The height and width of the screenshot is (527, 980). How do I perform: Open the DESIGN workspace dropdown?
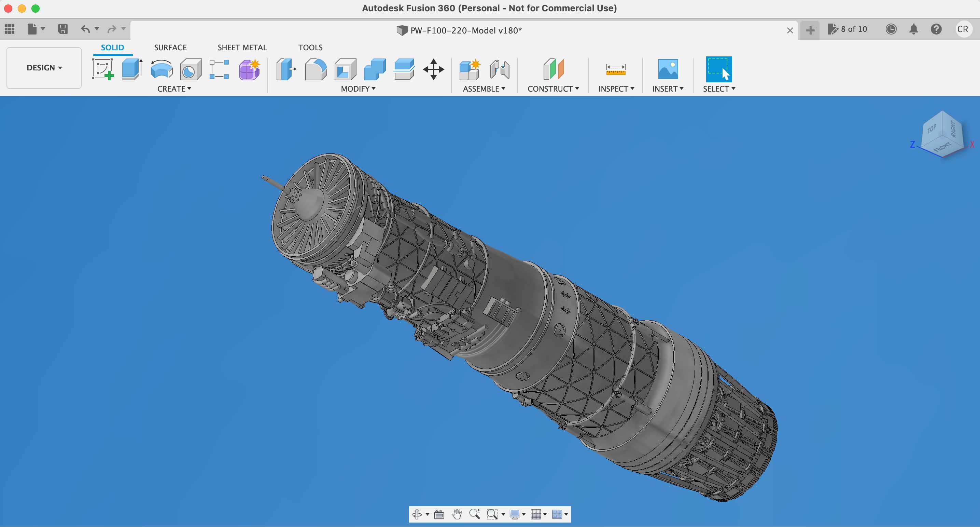coord(44,67)
